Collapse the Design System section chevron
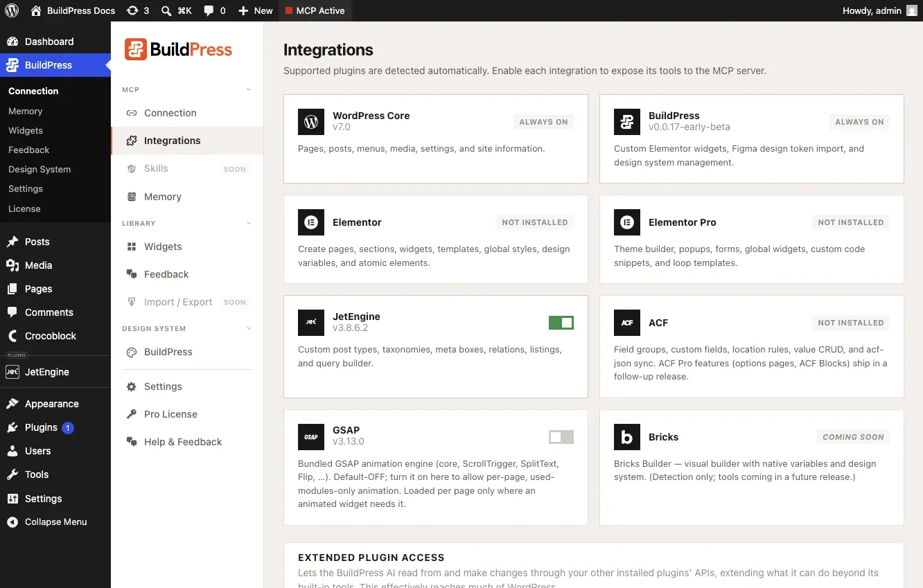The image size is (923, 588). [x=249, y=329]
